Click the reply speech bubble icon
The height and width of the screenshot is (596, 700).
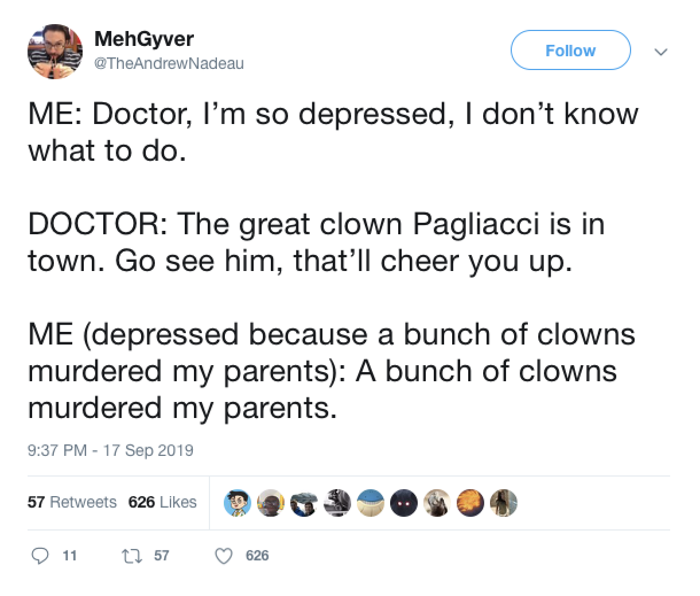tap(41, 556)
